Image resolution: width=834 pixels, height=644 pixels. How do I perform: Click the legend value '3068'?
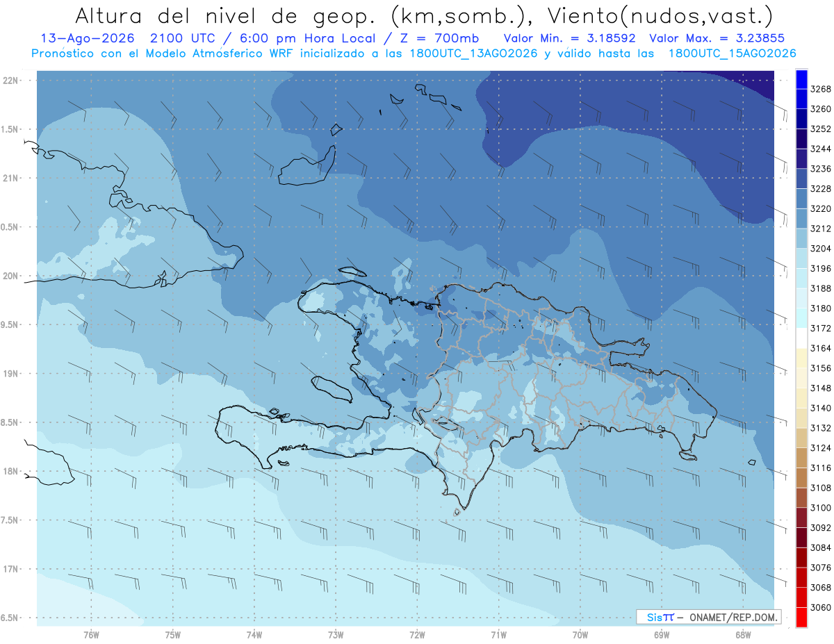pyautogui.click(x=820, y=588)
